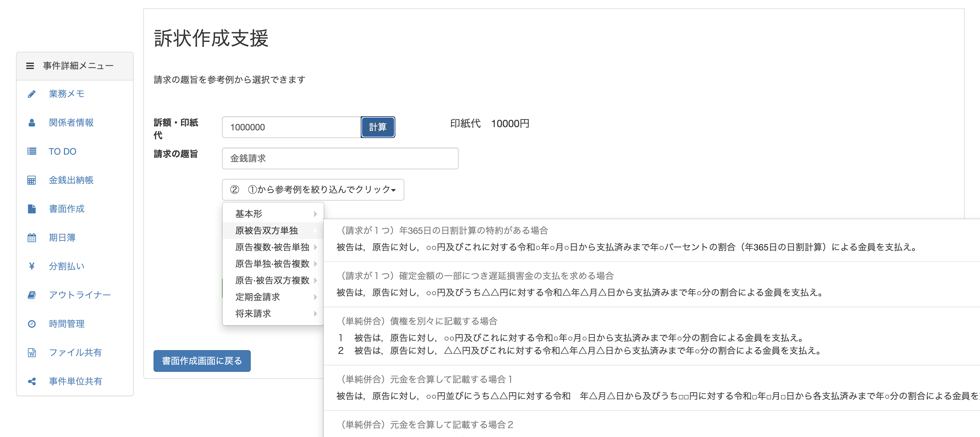Click the list icon beside TO DO
Screen dimensions: 980x437
click(32, 151)
